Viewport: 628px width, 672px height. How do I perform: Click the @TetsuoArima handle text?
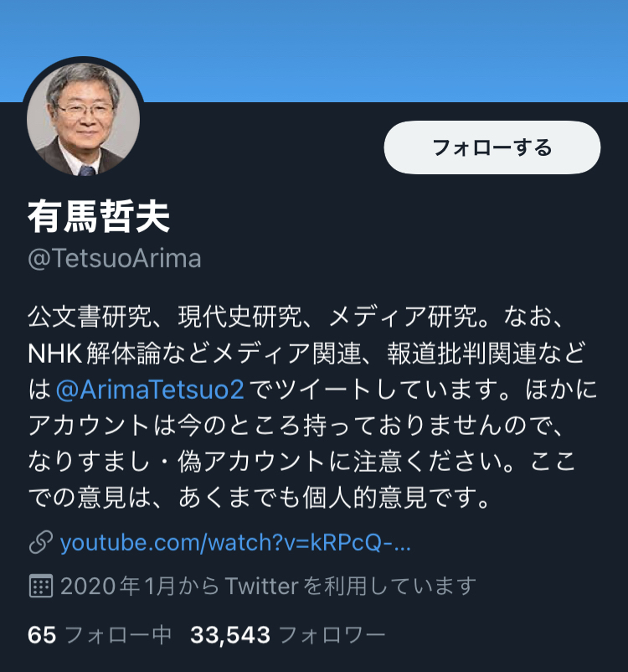115,258
